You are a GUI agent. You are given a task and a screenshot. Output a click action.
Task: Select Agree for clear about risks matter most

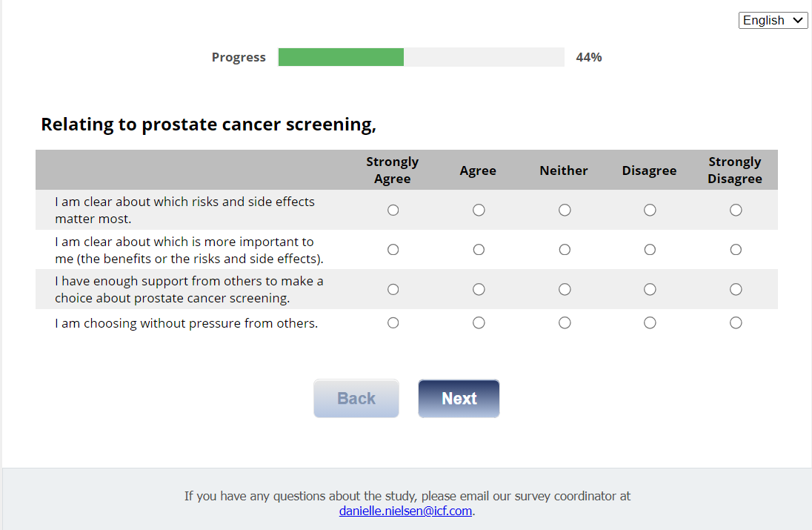point(479,211)
